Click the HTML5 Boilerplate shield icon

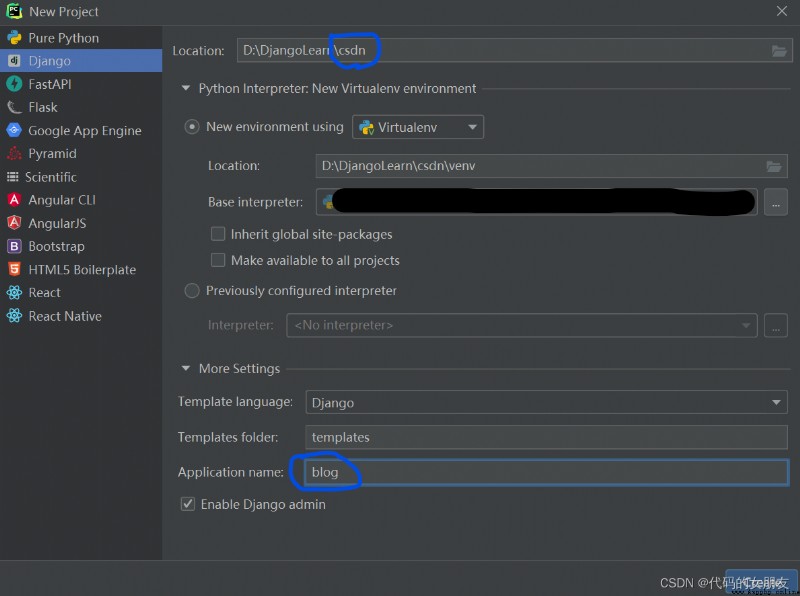coord(14,269)
